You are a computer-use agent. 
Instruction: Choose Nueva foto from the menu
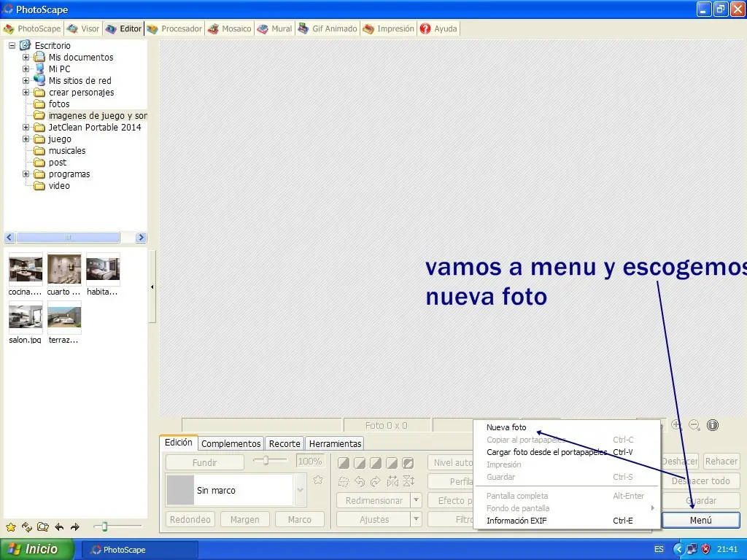pyautogui.click(x=506, y=427)
